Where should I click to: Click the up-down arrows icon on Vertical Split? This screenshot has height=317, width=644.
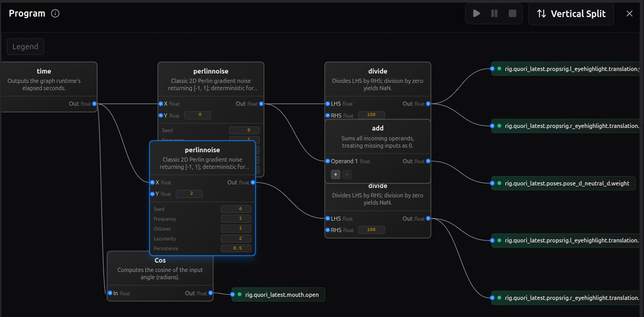coord(540,13)
